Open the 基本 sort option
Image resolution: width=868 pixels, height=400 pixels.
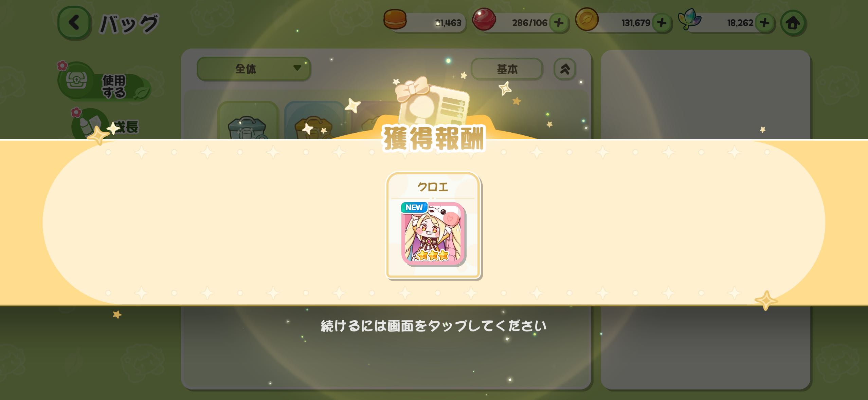507,69
